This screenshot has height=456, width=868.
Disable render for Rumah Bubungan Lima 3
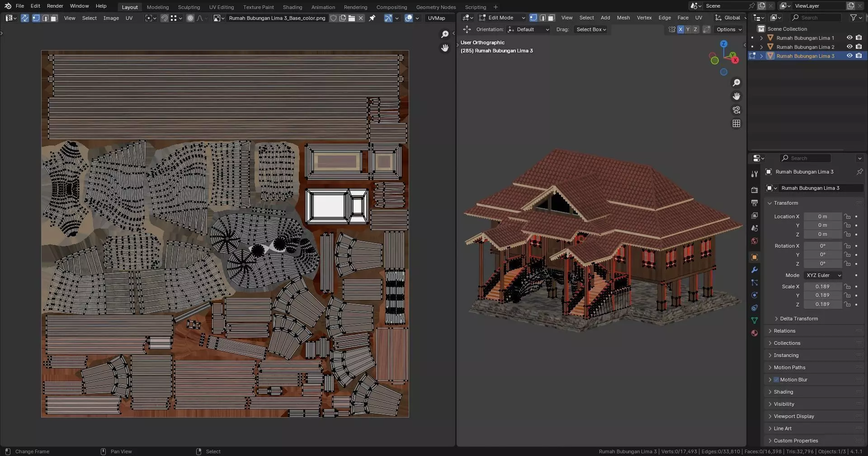click(859, 56)
